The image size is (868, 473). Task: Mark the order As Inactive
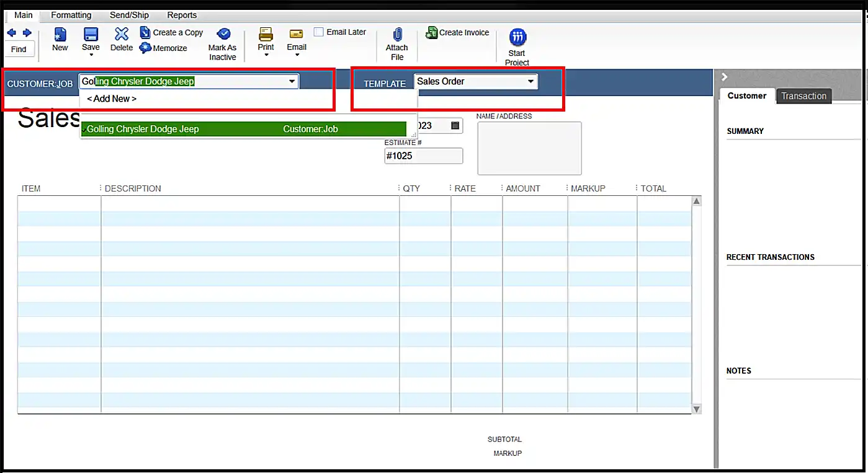tap(223, 44)
